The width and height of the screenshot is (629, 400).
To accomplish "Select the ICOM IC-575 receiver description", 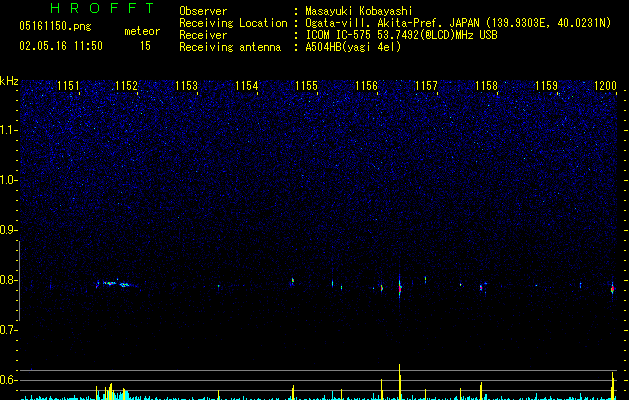I will (401, 35).
